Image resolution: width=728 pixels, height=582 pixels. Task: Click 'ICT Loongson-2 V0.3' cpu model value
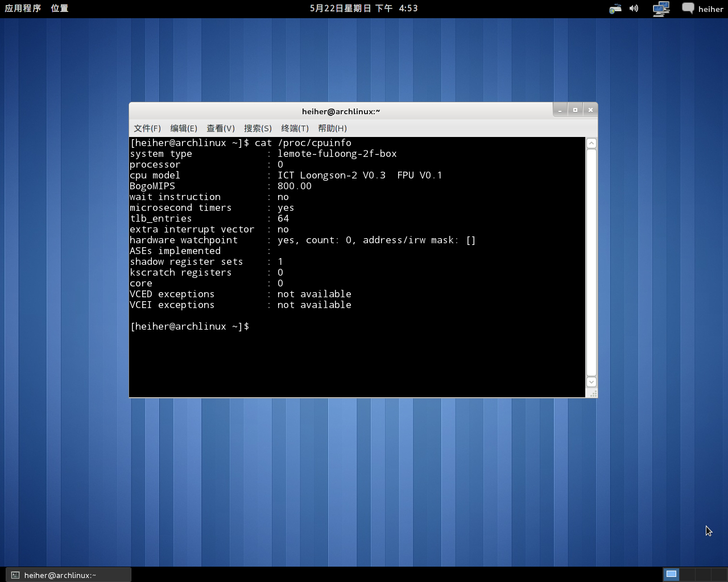point(332,175)
